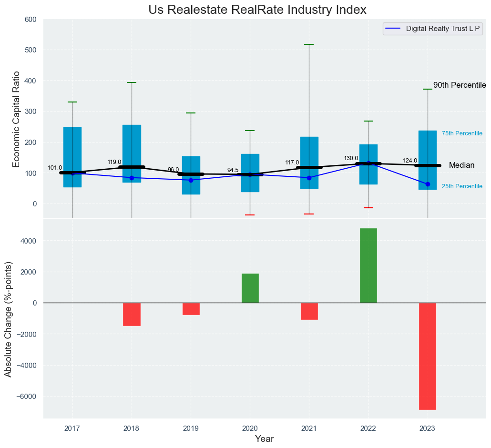Click the 90th Percentile annotation label

click(459, 85)
